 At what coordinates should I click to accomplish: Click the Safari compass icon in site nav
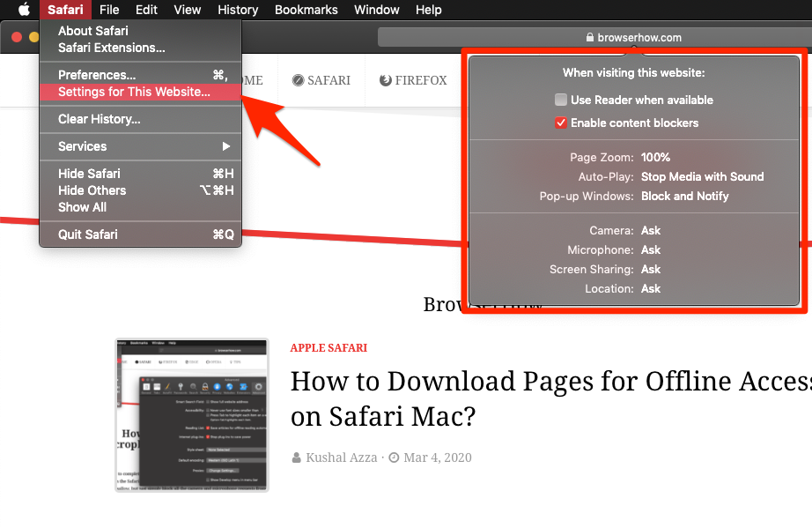click(x=298, y=80)
